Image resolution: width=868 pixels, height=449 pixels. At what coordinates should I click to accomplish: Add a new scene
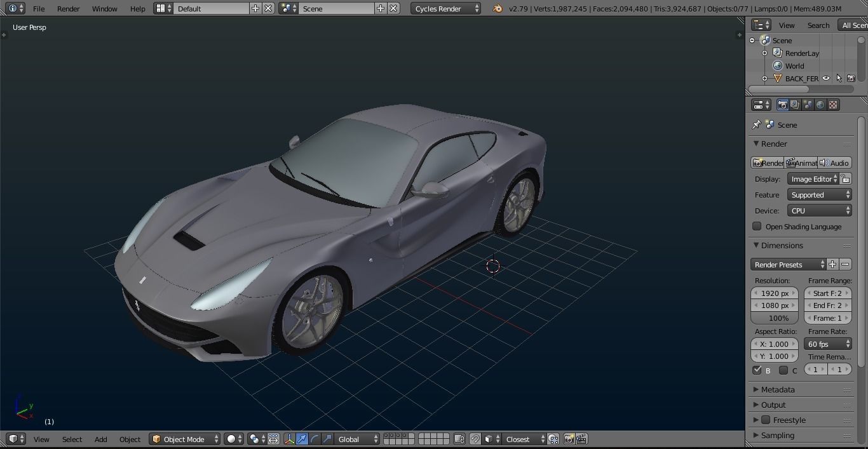tap(380, 8)
